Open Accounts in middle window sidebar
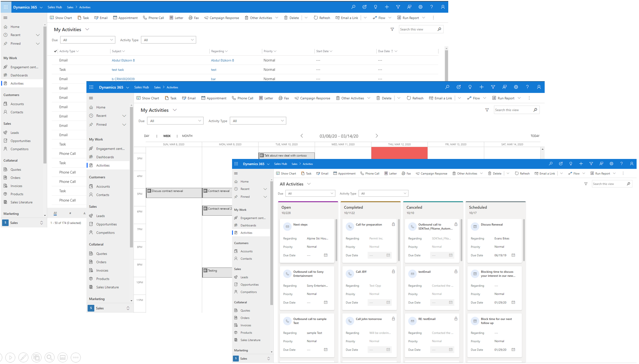Viewport: 639px width, 364px height. click(103, 186)
